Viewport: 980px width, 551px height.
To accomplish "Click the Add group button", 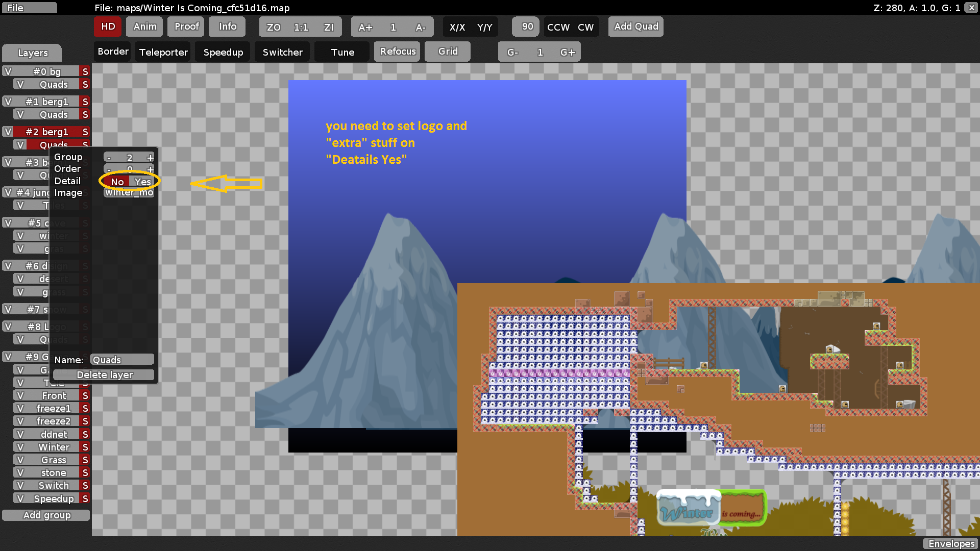I will point(46,515).
